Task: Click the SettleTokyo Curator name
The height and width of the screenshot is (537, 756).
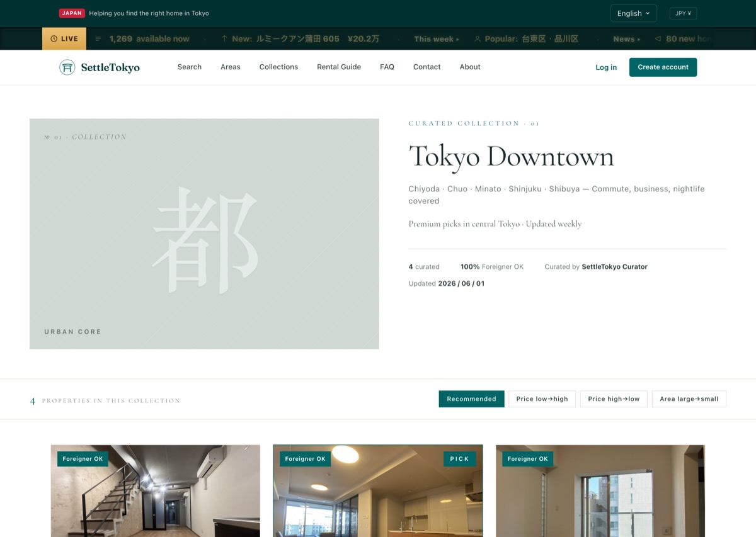Action: 614,267
